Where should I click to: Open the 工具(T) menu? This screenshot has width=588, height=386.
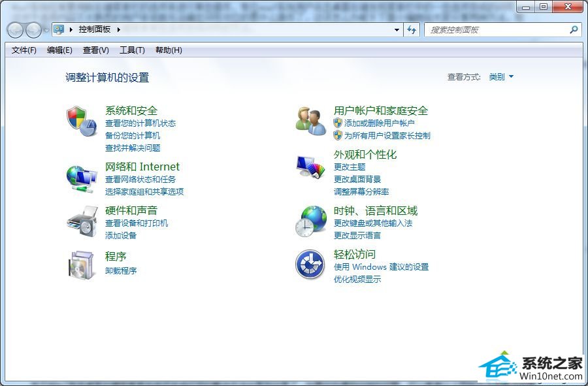tap(132, 50)
